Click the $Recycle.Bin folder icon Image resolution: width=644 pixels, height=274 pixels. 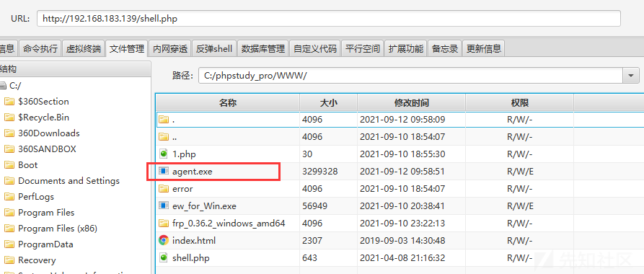click(9, 118)
